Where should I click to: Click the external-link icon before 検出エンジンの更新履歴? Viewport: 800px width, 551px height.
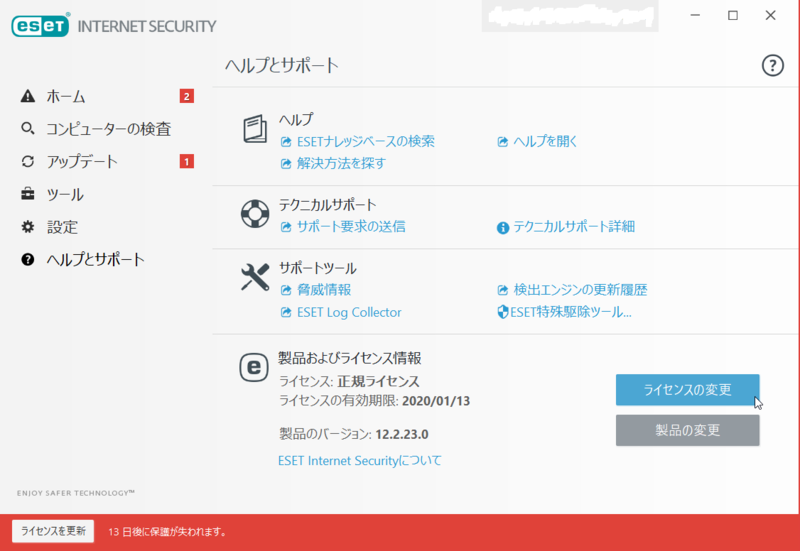point(503,290)
